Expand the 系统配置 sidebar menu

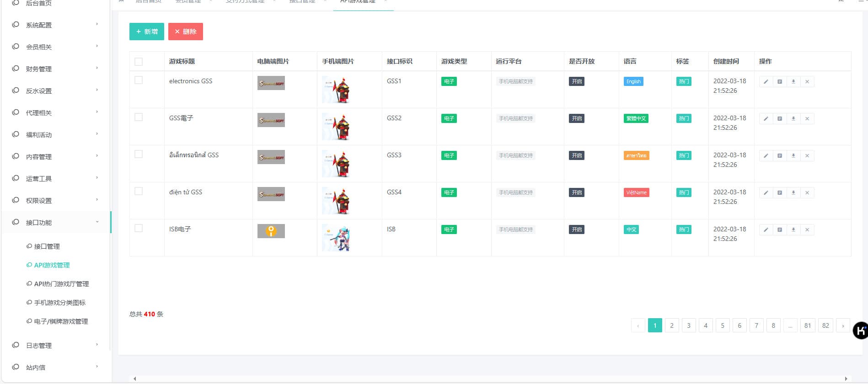tap(55, 25)
